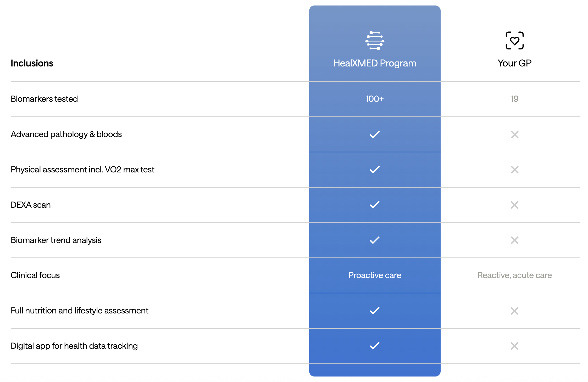Click the Reactive, acute care text
The width and height of the screenshot is (588, 382).
point(514,275)
